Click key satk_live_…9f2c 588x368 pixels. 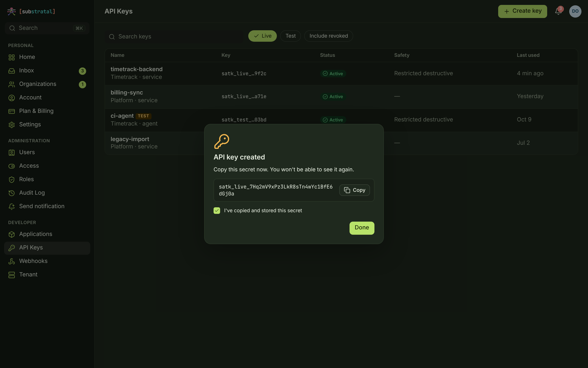[244, 74]
